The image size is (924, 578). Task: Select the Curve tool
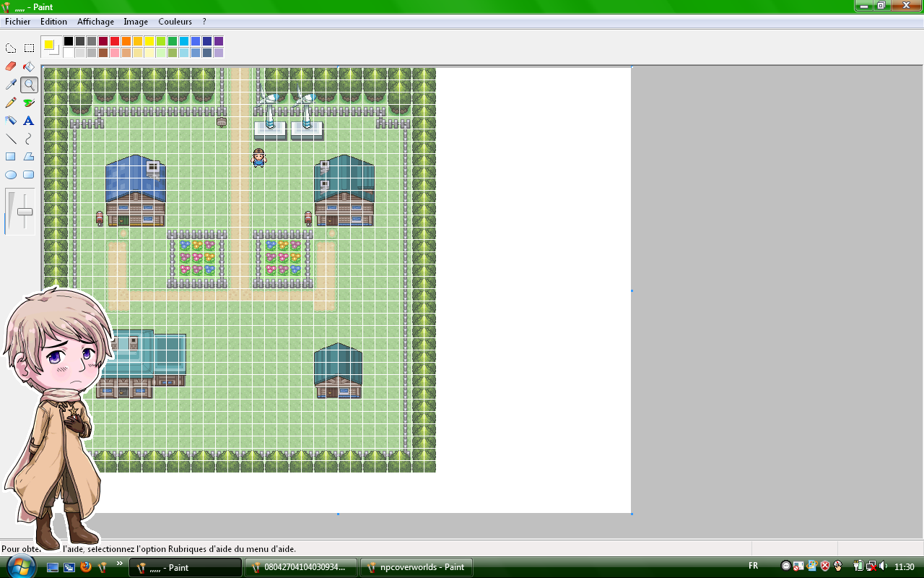(29, 139)
